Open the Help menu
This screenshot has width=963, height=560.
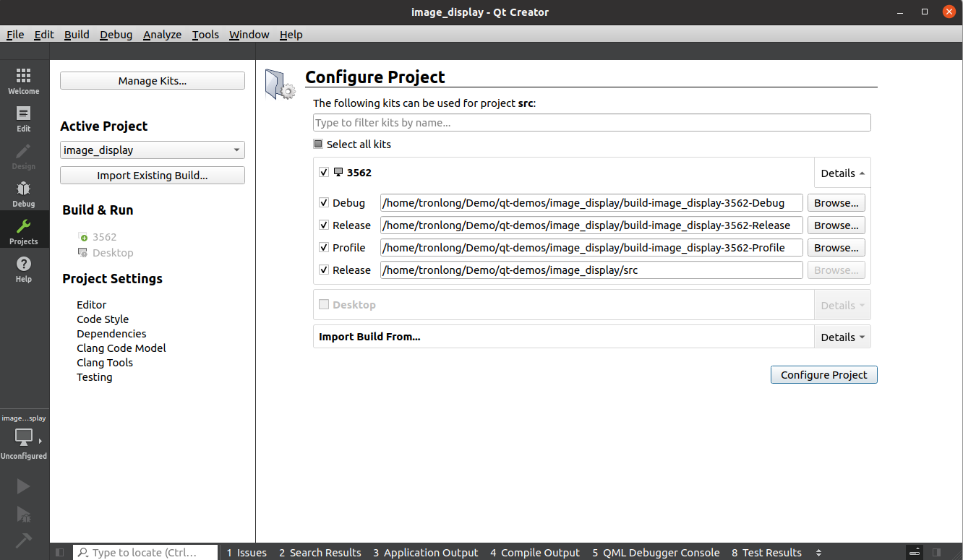tap(291, 35)
